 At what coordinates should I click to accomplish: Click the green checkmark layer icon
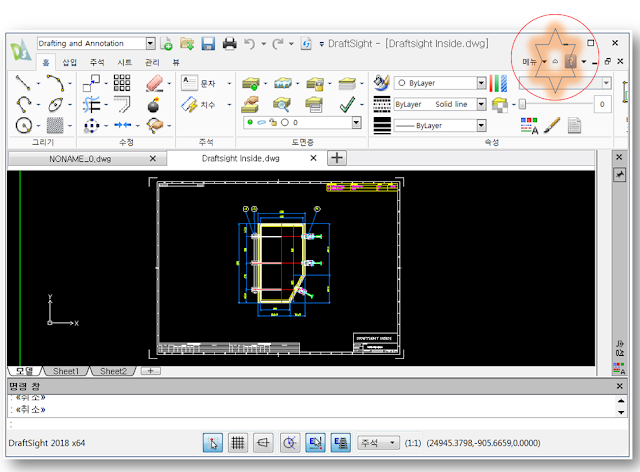click(x=346, y=103)
